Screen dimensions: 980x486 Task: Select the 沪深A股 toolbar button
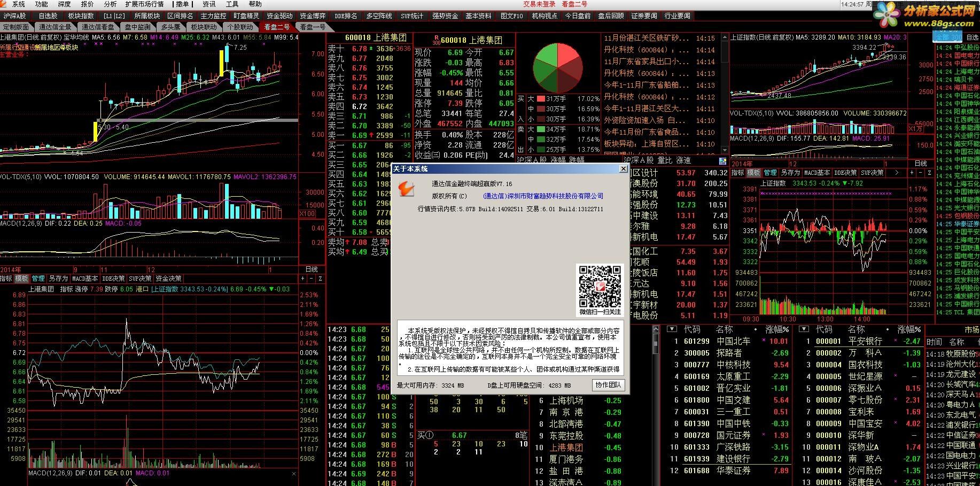click(x=15, y=16)
